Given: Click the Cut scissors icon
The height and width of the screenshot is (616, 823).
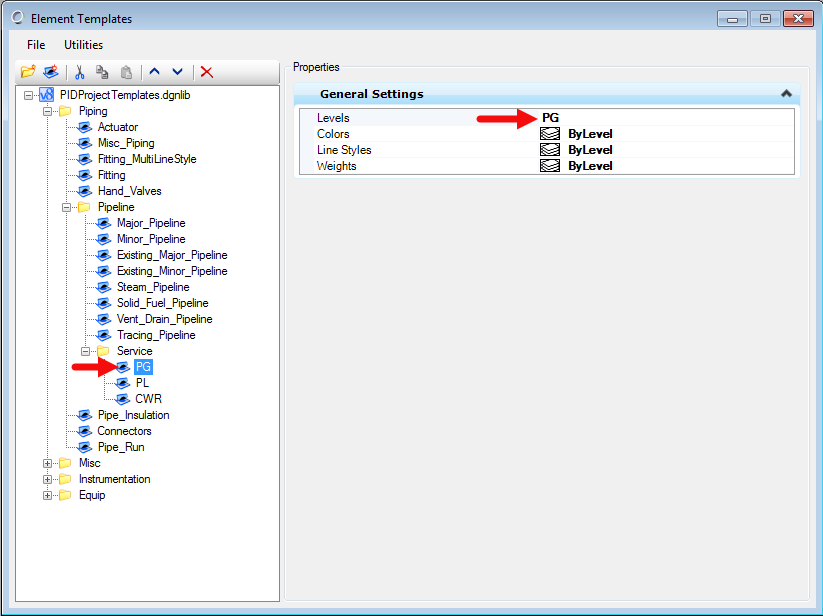Looking at the screenshot, I should tap(80, 72).
